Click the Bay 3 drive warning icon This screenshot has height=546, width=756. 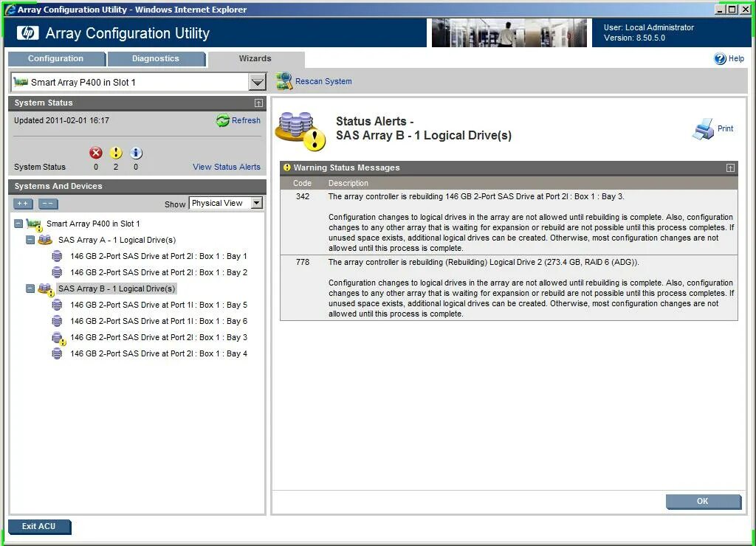58,338
